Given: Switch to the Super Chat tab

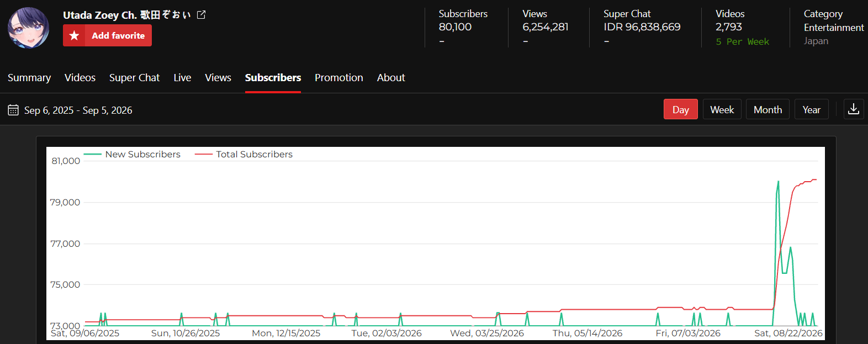Looking at the screenshot, I should click(x=134, y=78).
